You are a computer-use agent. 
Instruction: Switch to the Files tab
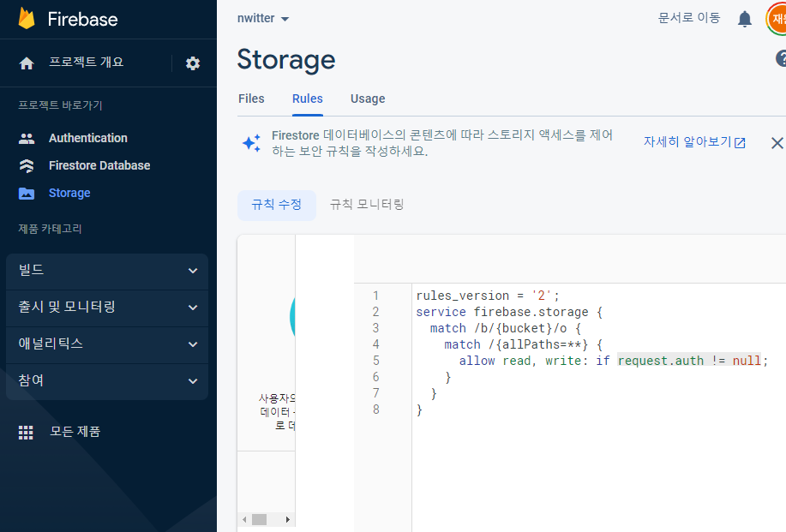(251, 99)
